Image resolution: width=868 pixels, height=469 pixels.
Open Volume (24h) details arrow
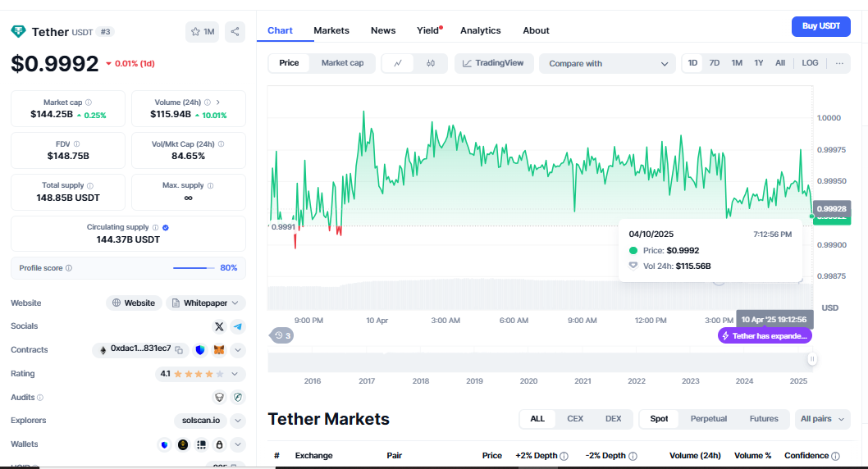click(x=218, y=102)
